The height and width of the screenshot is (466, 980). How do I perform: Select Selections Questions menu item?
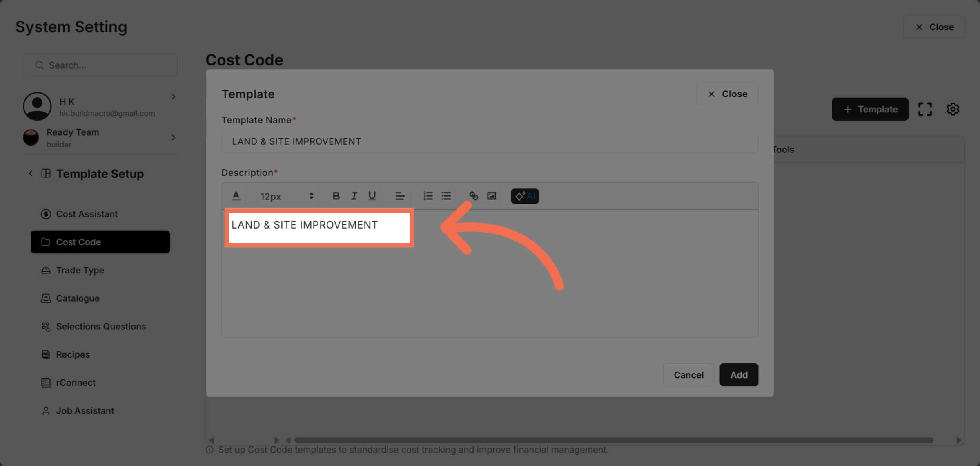(101, 327)
